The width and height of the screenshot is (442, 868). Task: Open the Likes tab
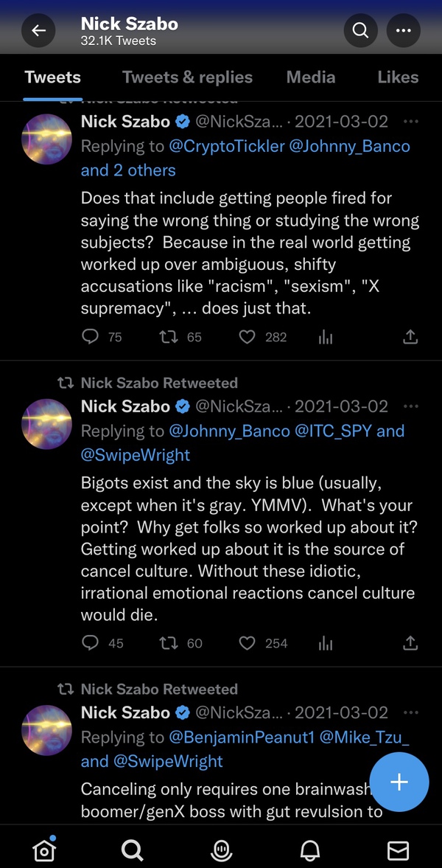pyautogui.click(x=398, y=77)
